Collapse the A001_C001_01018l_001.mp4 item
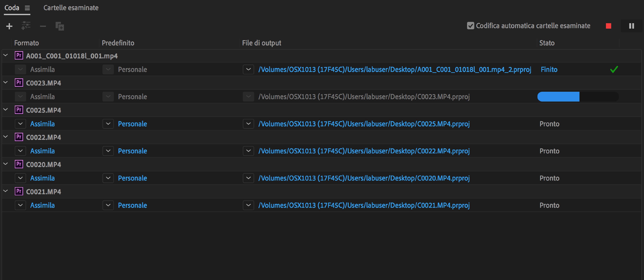The width and height of the screenshot is (644, 280). coord(5,55)
